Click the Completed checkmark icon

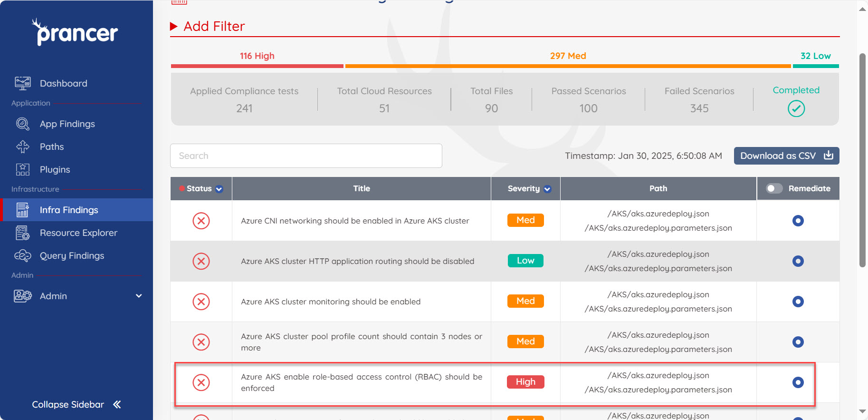[x=796, y=108]
